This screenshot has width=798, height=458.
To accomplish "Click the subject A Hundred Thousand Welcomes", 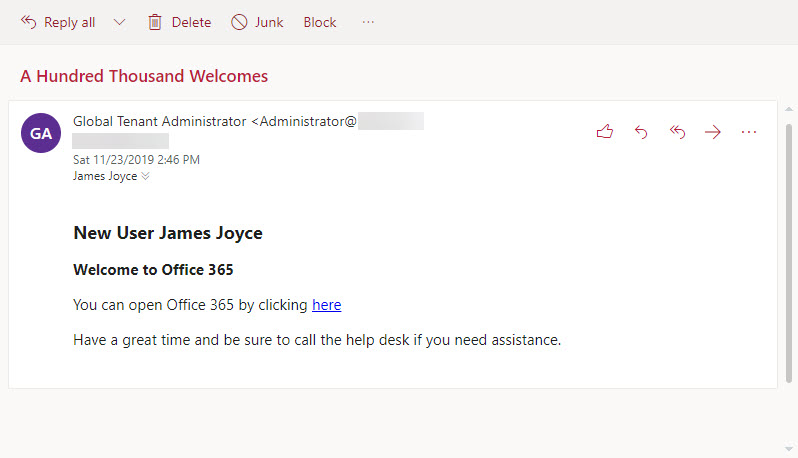I will [144, 76].
